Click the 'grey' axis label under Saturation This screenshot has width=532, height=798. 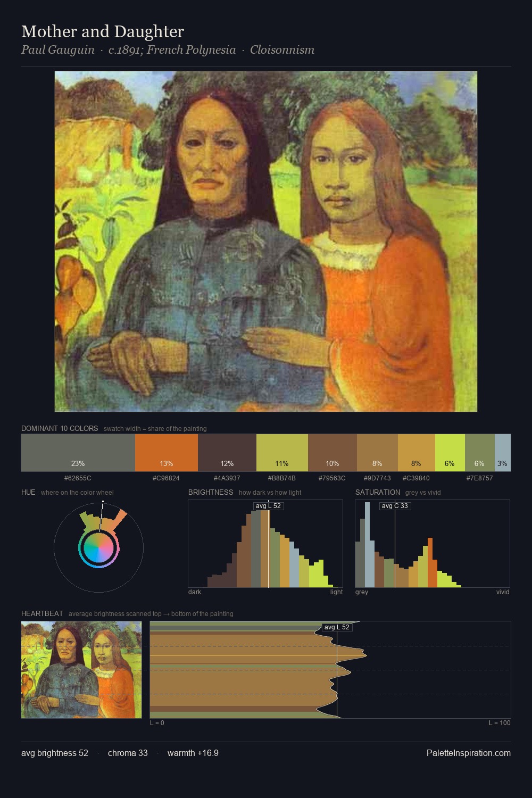coord(362,592)
